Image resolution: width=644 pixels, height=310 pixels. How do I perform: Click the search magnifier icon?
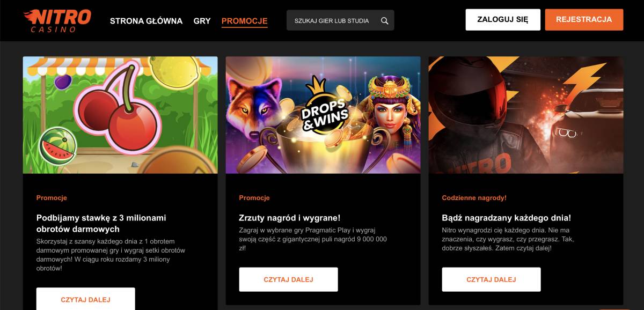(x=384, y=21)
